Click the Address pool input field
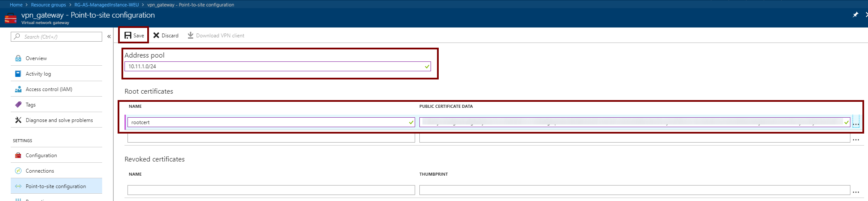Screen dimensions: 868x201 click(275, 67)
